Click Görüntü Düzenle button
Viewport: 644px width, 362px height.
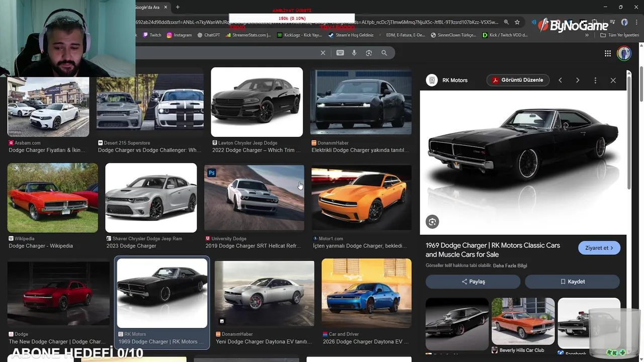[x=518, y=80]
